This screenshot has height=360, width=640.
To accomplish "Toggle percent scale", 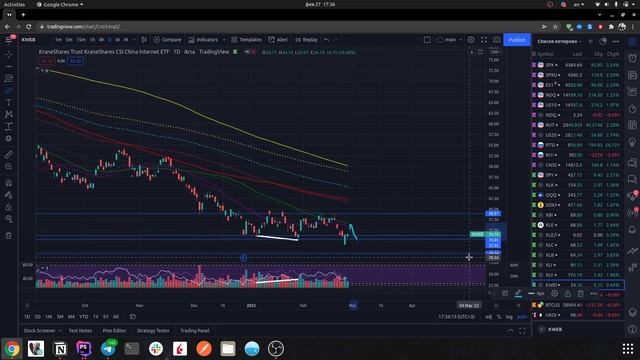I will pyautogui.click(x=499, y=317).
